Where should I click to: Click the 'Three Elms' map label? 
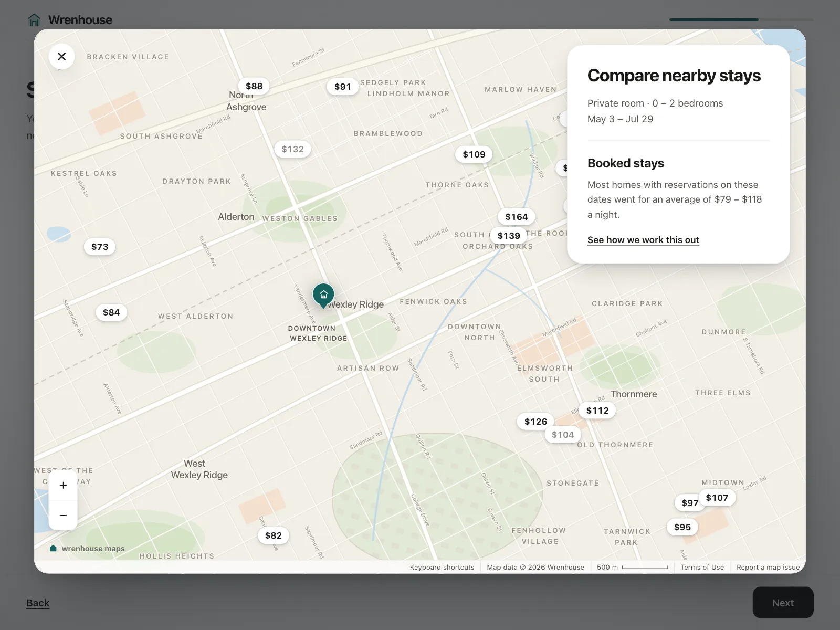tap(723, 393)
